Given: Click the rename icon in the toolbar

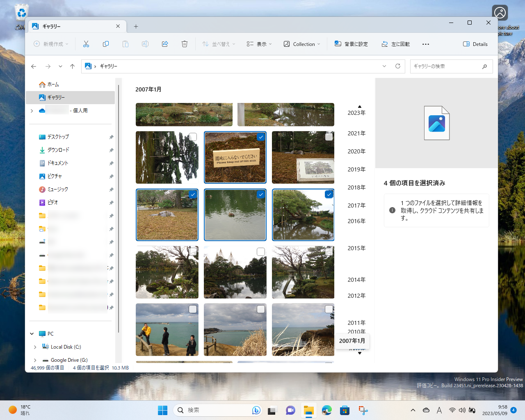Looking at the screenshot, I should [145, 44].
